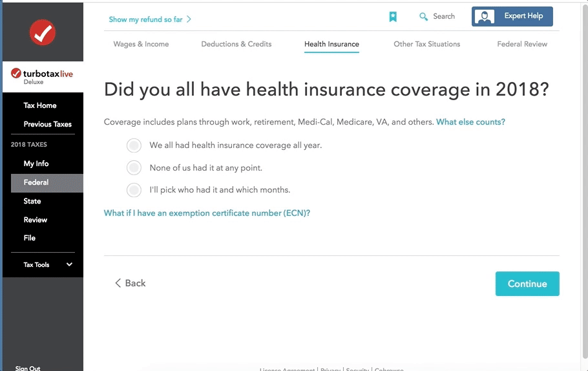Click the Expert Help person icon

pyautogui.click(x=485, y=17)
